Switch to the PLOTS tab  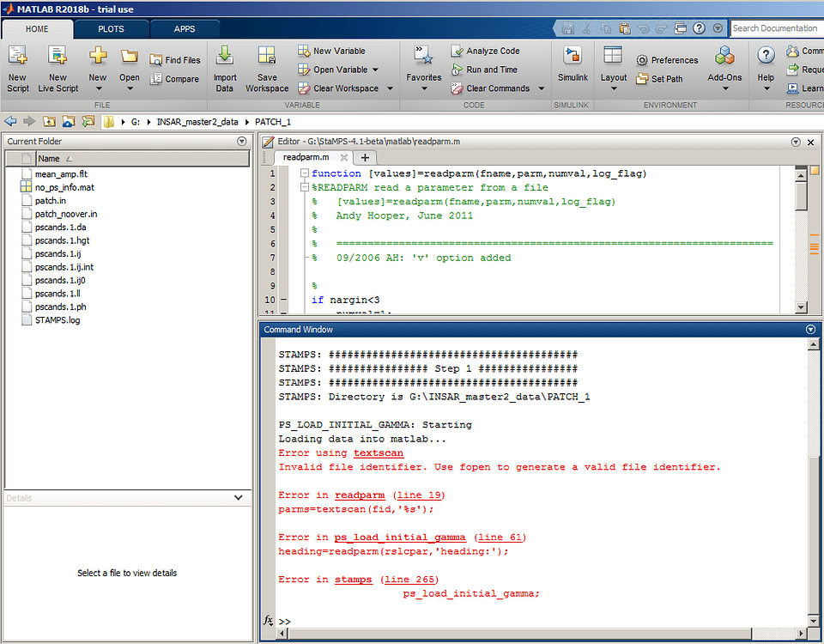coord(112,28)
